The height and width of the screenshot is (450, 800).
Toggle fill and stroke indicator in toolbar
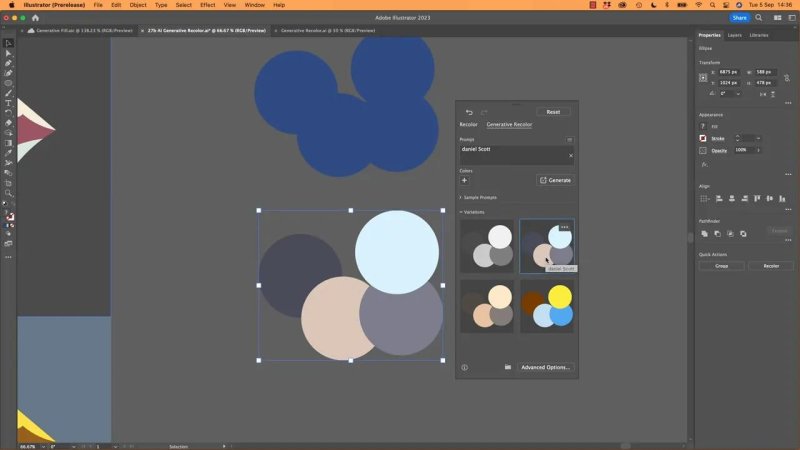(x=9, y=216)
